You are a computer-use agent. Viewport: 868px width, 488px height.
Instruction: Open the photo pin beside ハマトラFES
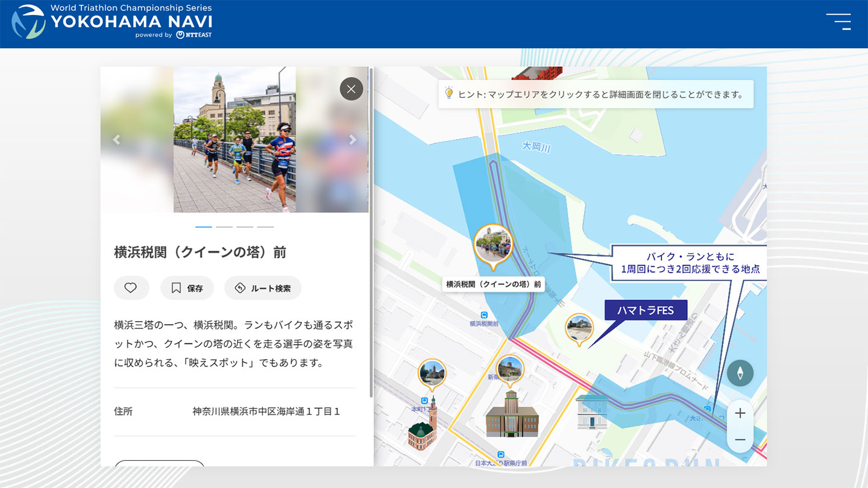pos(579,328)
